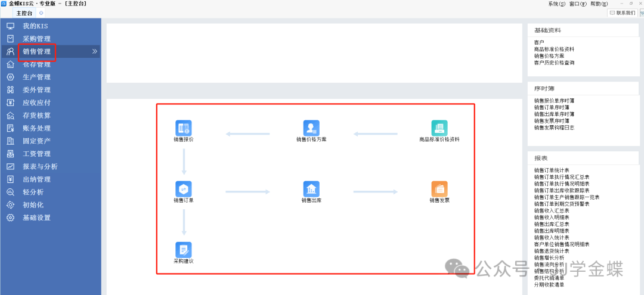
Task: Open the 帮助(H) menu
Action: 599,4
